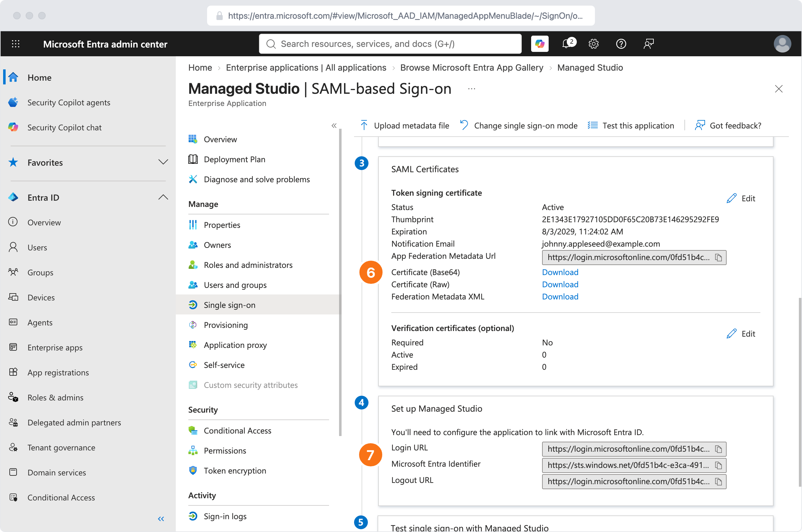Copy the Login URL value
The image size is (802, 532).
point(718,449)
